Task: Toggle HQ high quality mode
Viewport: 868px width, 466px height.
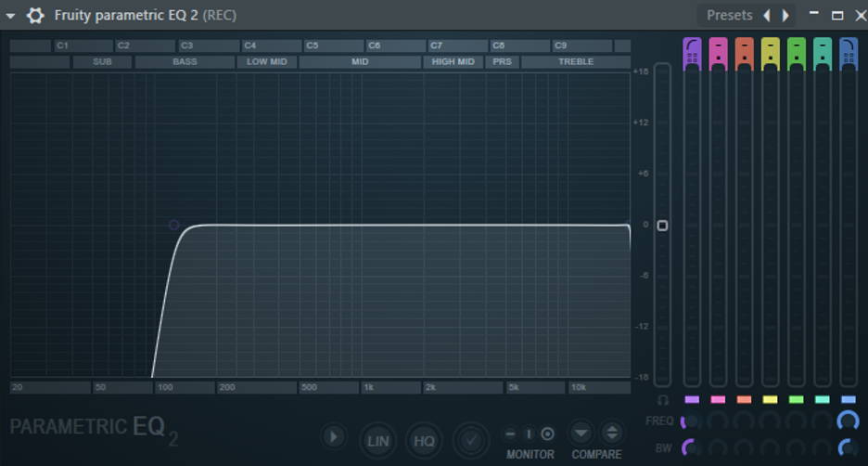Action: tap(424, 441)
